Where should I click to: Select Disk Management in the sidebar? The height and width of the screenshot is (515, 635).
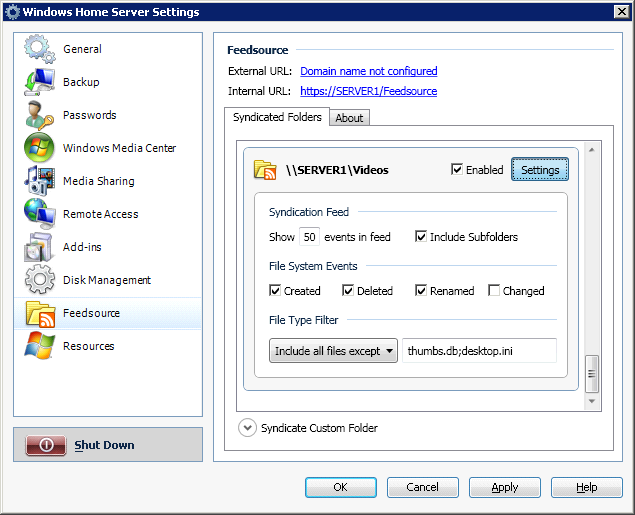pos(107,280)
